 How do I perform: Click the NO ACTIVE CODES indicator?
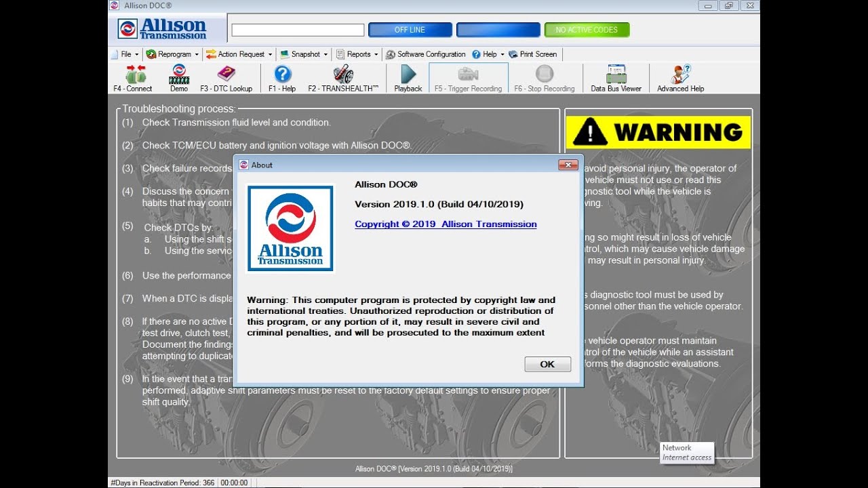point(587,30)
